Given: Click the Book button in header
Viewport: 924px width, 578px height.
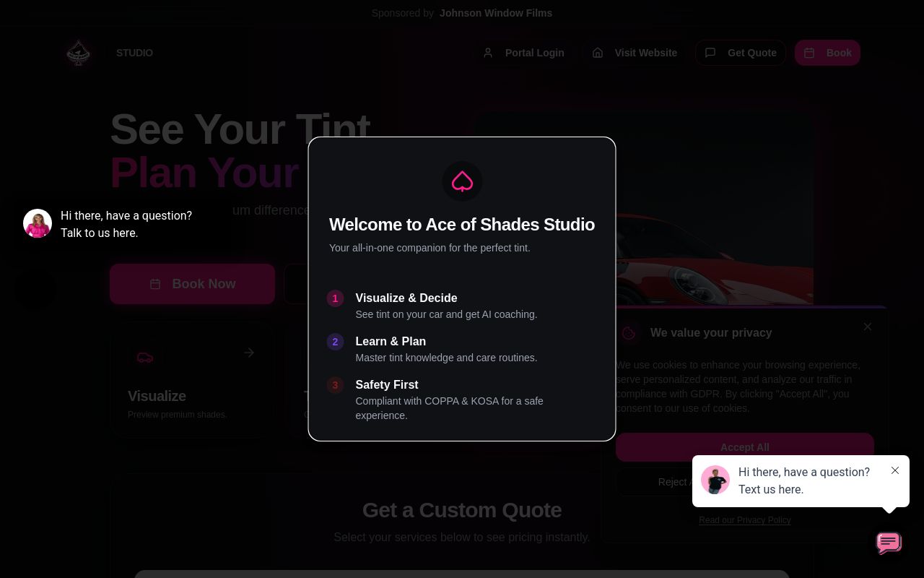Looking at the screenshot, I should tap(827, 53).
